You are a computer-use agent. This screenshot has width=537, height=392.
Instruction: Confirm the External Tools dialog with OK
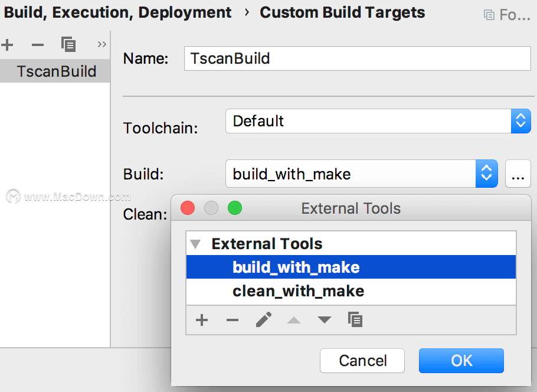[461, 361]
